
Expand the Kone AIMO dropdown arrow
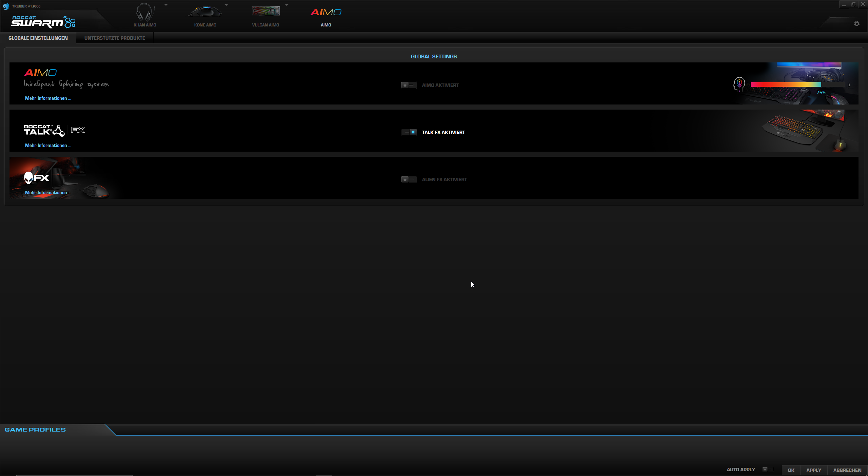pyautogui.click(x=226, y=5)
